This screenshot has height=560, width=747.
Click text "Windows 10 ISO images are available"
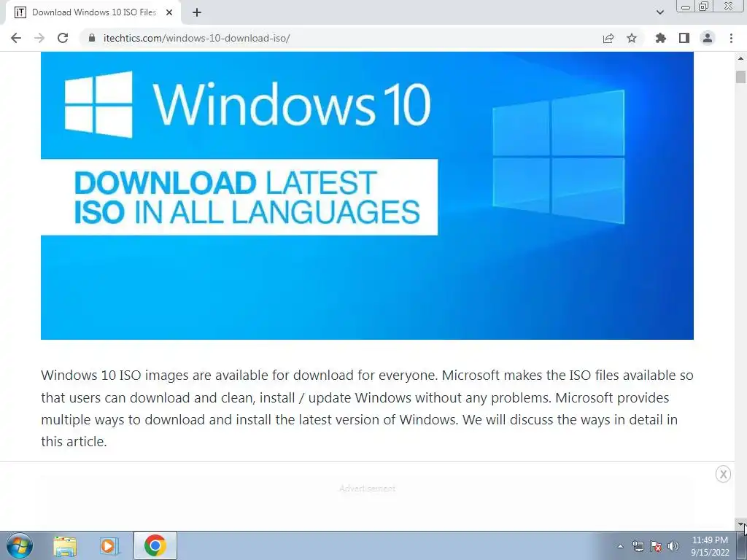(155, 376)
